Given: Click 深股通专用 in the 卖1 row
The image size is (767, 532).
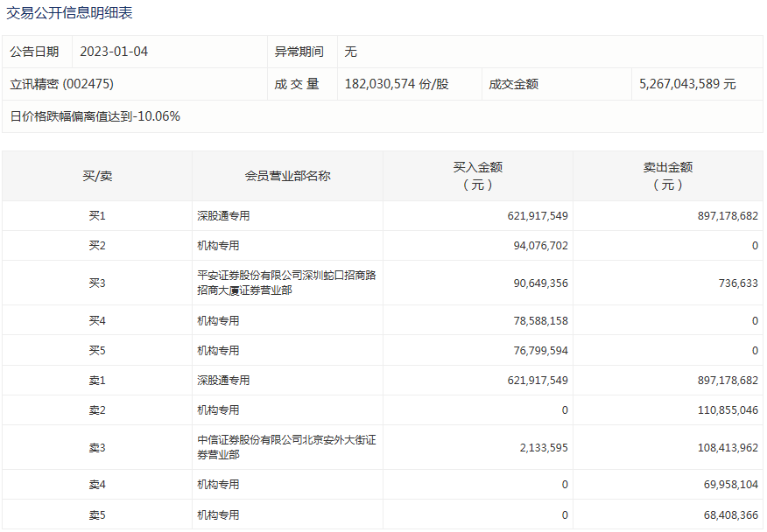Looking at the screenshot, I should tap(223, 381).
